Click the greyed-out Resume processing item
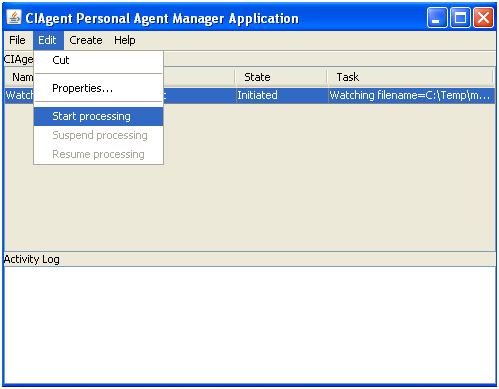Image resolution: width=499 pixels, height=389 pixels. [98, 154]
